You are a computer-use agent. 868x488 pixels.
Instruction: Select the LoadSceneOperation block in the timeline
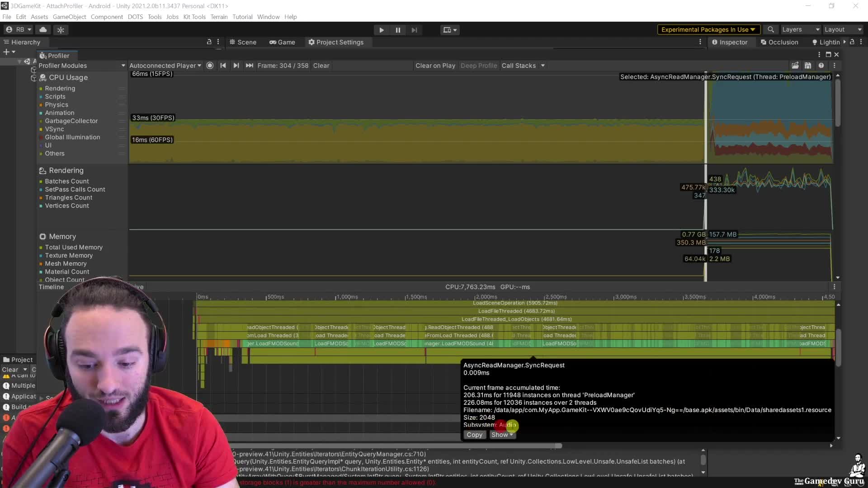click(x=515, y=303)
